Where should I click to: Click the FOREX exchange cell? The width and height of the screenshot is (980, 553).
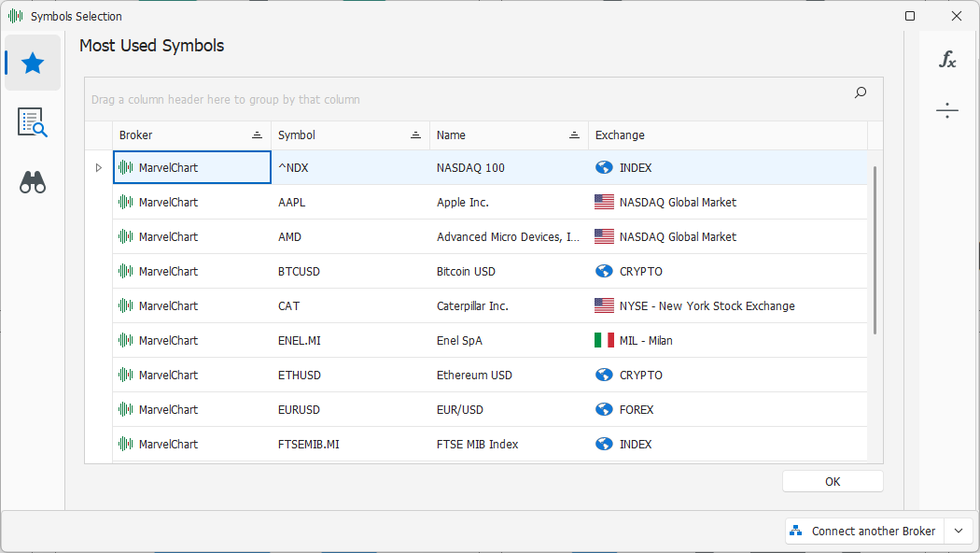pos(728,410)
